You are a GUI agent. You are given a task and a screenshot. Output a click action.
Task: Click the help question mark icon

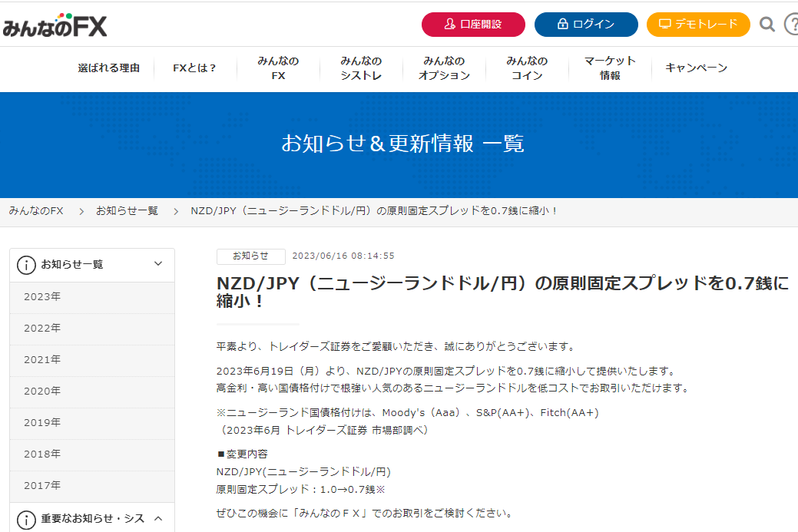point(791,24)
